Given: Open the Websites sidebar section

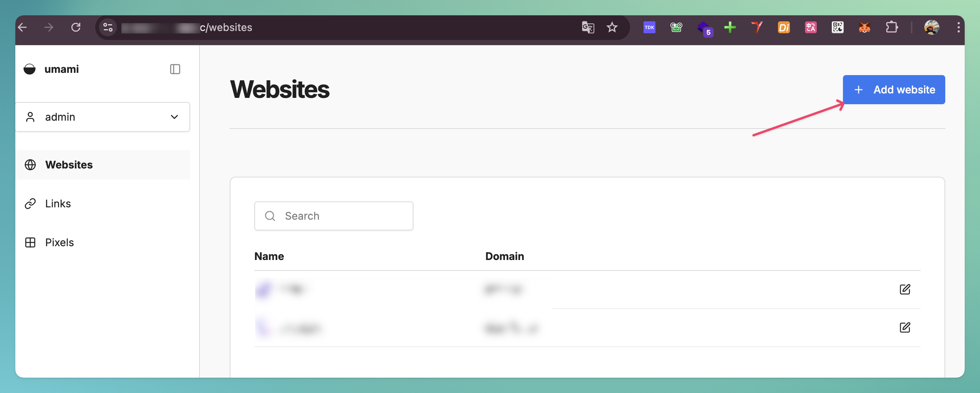Looking at the screenshot, I should (69, 165).
